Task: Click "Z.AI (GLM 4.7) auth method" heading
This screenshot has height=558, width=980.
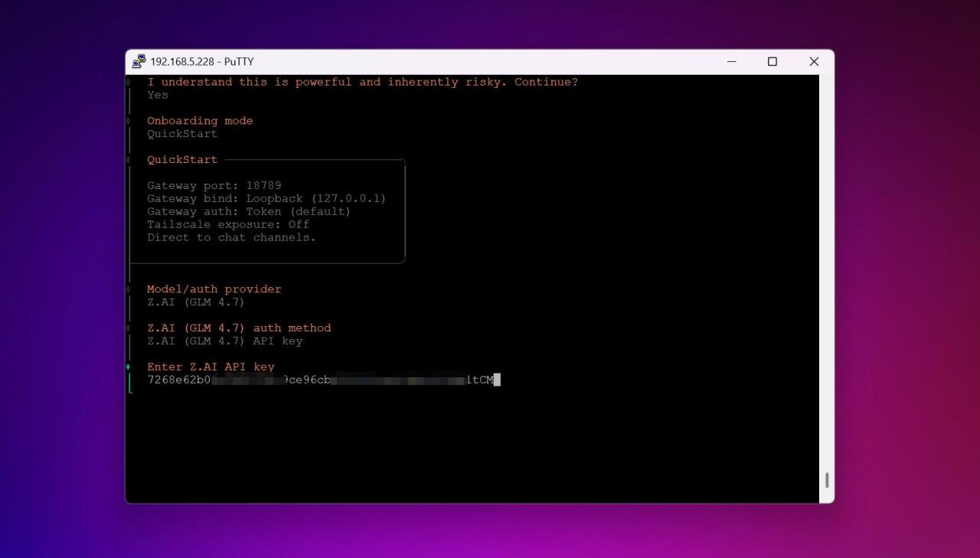Action: (x=239, y=328)
